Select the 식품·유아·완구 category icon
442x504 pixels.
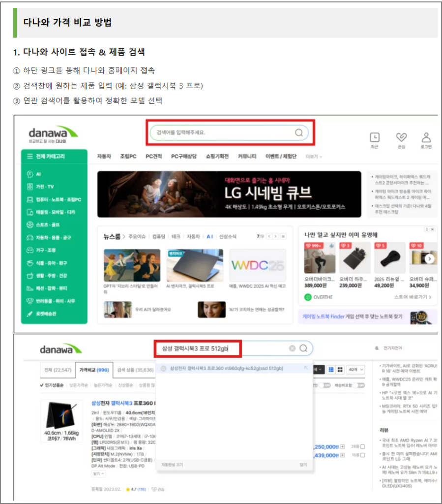30,263
